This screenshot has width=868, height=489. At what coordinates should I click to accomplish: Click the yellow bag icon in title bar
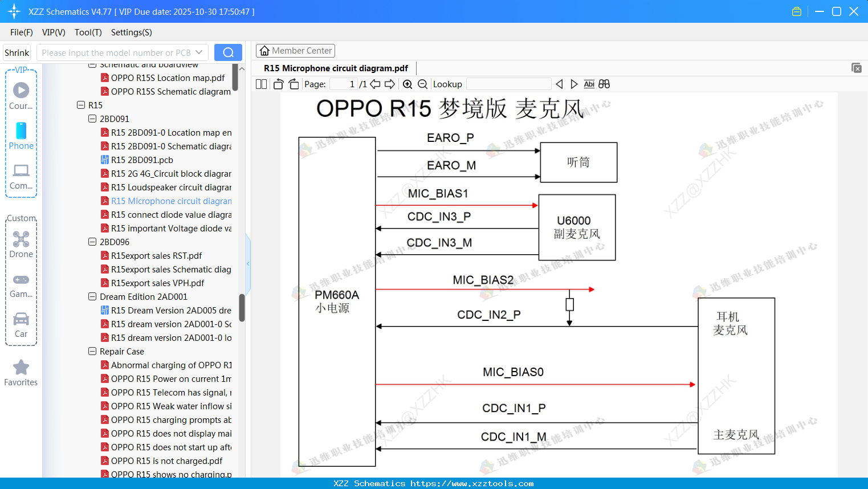(x=797, y=11)
